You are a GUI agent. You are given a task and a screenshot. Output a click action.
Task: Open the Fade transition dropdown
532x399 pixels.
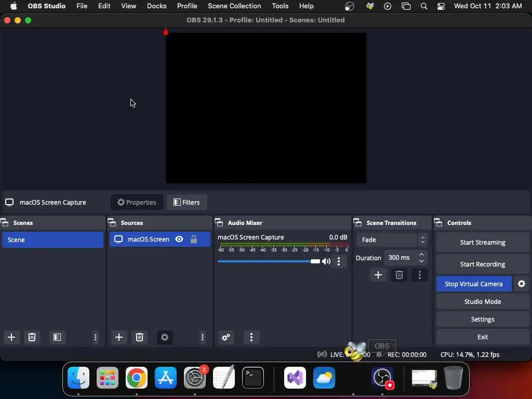pos(392,240)
